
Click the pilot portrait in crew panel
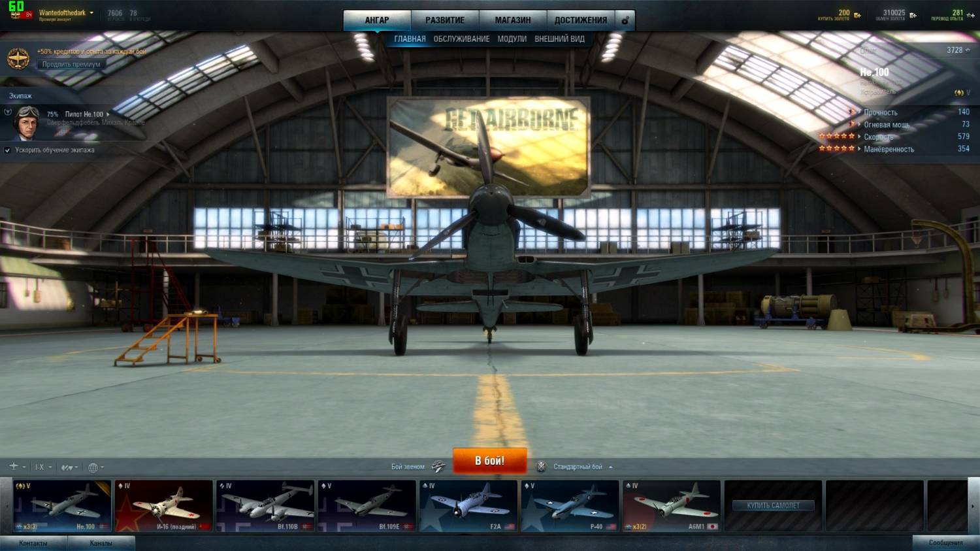tap(26, 123)
